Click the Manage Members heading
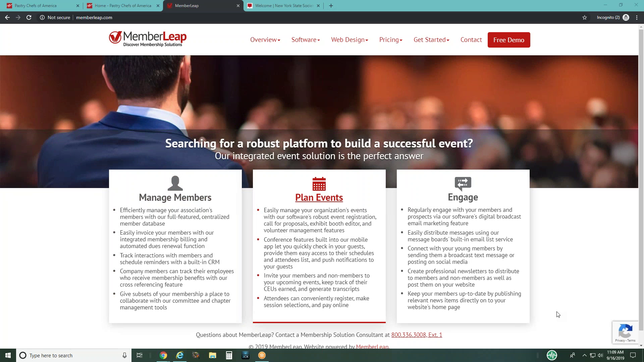The width and height of the screenshot is (644, 362). [175, 197]
